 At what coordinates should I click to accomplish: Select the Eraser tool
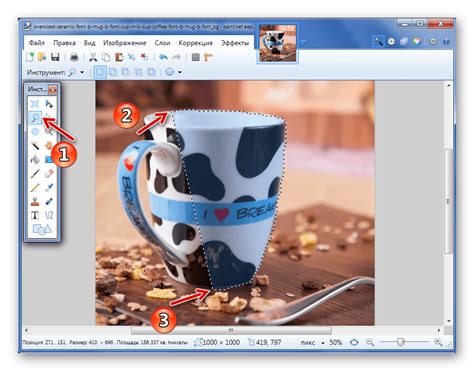49,173
